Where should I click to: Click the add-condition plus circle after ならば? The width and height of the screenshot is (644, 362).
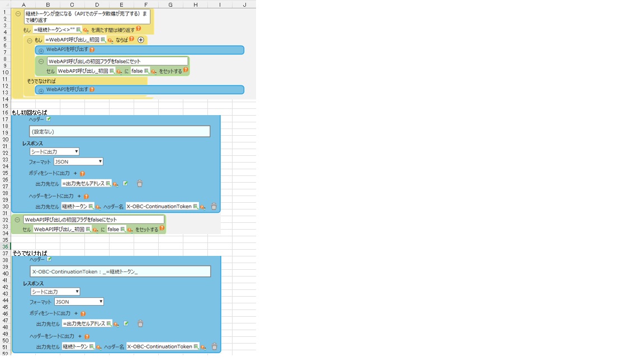(141, 40)
